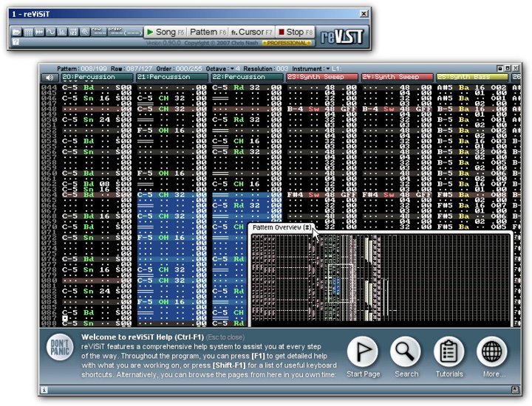Image resolution: width=532 pixels, height=406 pixels.
Task: Open the Tutorials help page
Action: (449, 357)
